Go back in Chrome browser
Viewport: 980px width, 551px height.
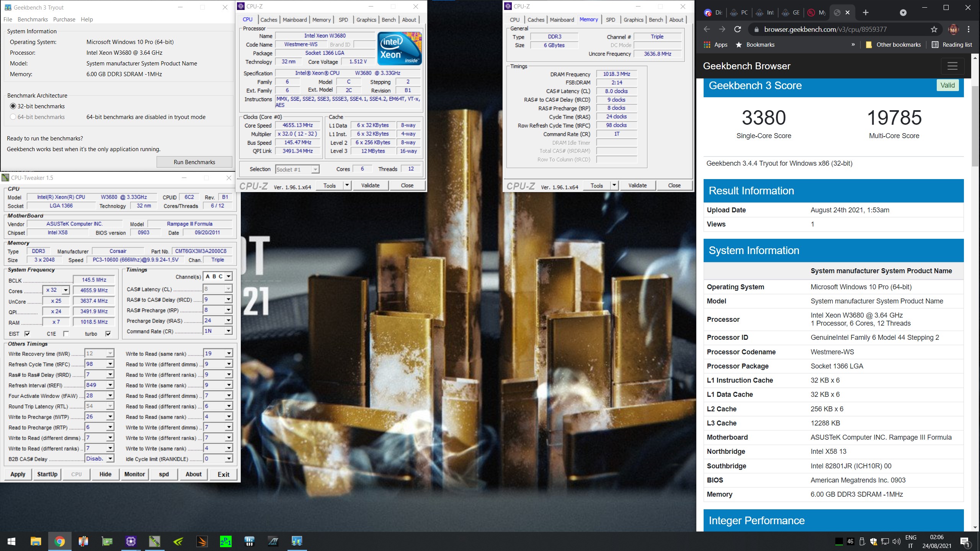point(707,29)
